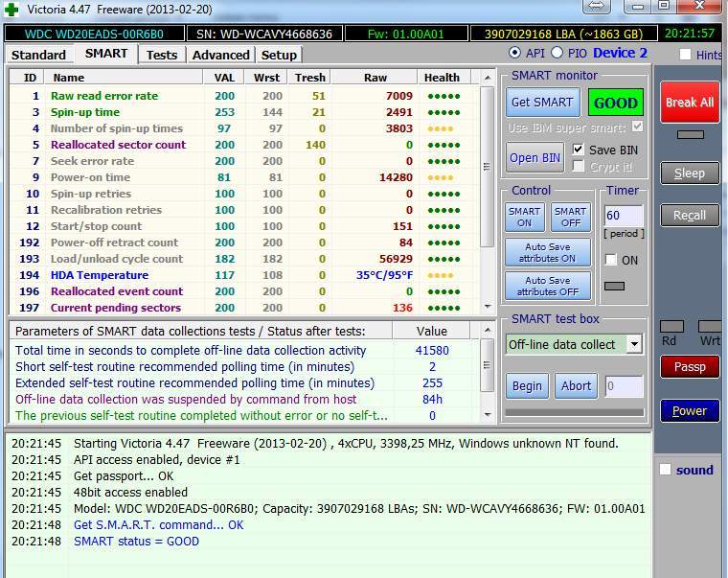Screen dimensions: 728x578
Task: Click Auto Save attributes OFF
Action: [x=547, y=286]
